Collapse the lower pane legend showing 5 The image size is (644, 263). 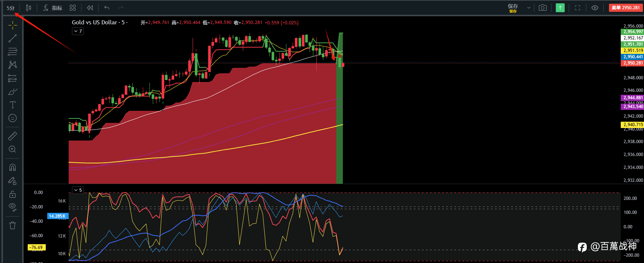pos(78,190)
